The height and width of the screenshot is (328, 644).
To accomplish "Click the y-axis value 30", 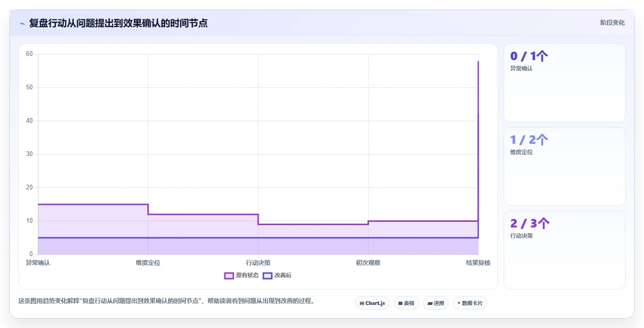I will [x=30, y=154].
